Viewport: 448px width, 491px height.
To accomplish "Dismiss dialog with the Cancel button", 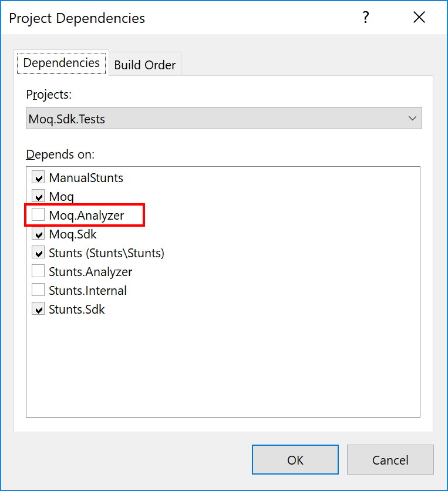I will click(390, 460).
